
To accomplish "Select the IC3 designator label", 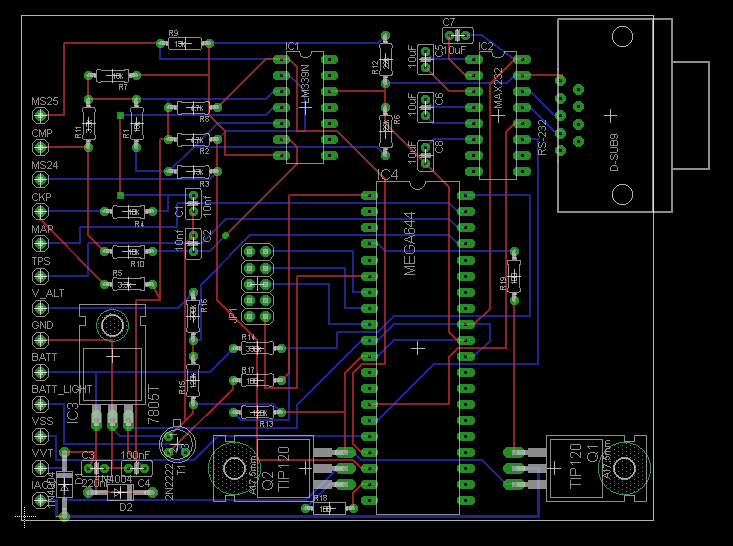I will [x=73, y=413].
